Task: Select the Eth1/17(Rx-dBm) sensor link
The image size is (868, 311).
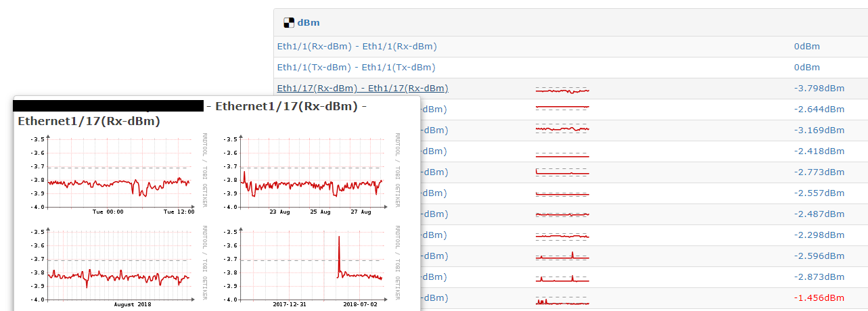Action: click(362, 89)
